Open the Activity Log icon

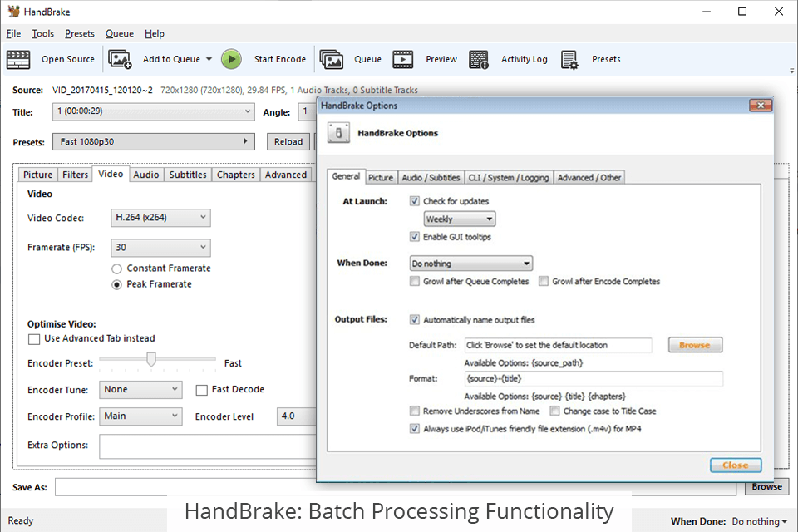(x=479, y=59)
